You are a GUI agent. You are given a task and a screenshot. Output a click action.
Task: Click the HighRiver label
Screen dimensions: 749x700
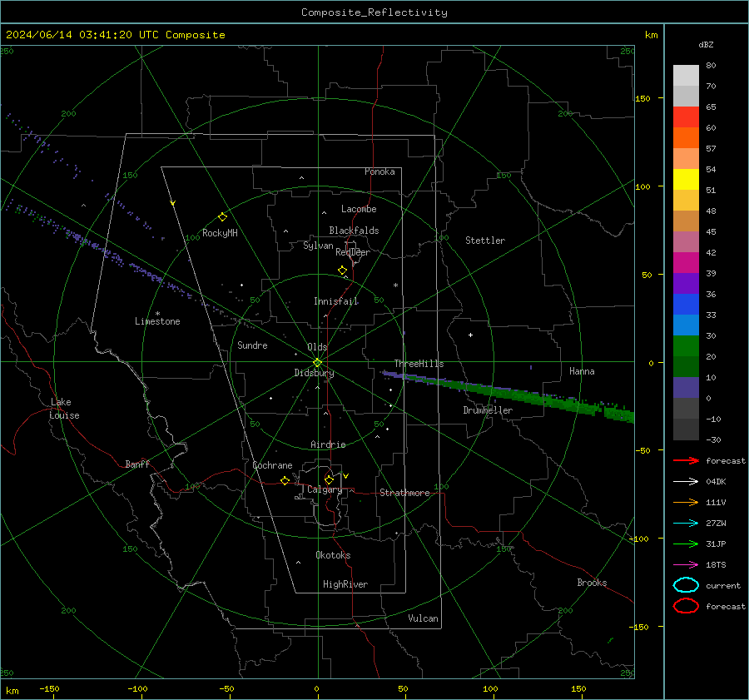(x=345, y=584)
